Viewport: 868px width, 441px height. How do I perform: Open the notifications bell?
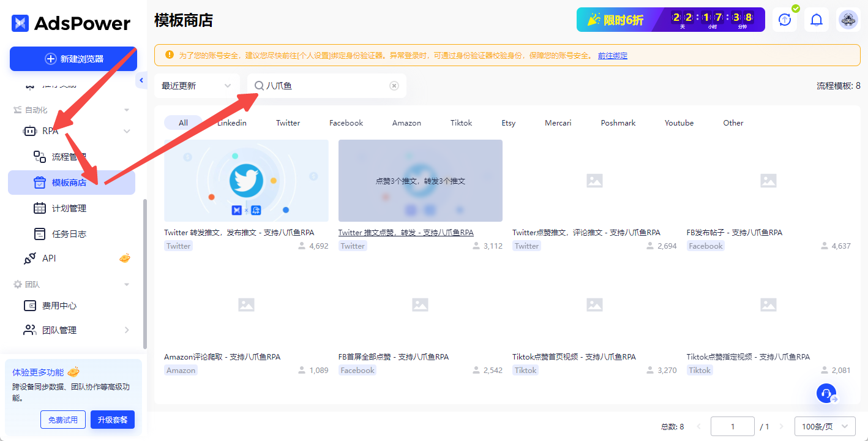tap(817, 20)
